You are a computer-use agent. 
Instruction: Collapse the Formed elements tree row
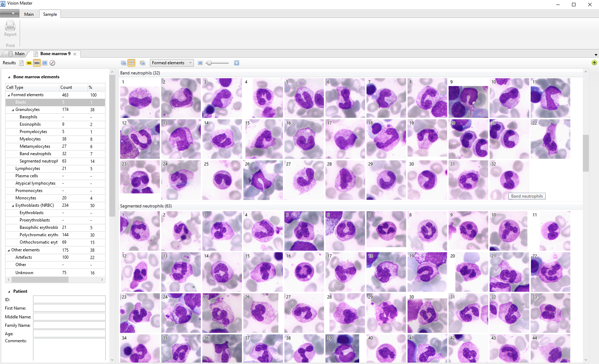point(9,95)
